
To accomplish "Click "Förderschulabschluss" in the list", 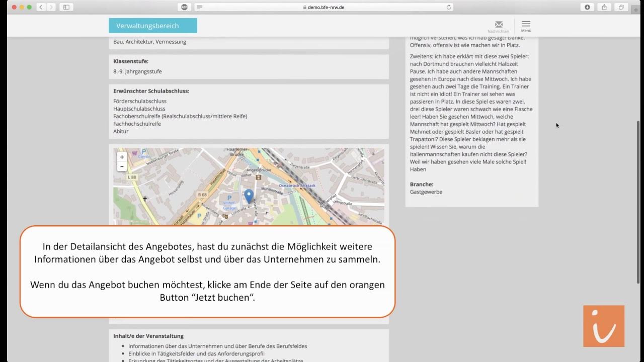I will tap(140, 101).
